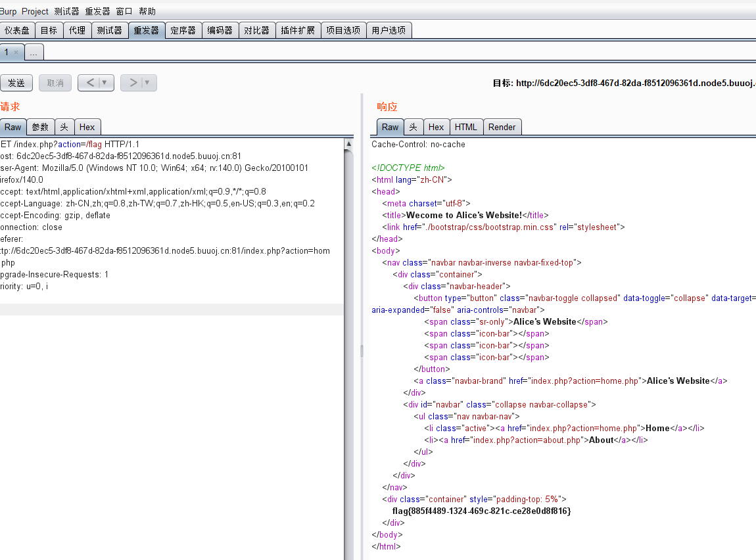Open the 窗口 menu

point(124,11)
